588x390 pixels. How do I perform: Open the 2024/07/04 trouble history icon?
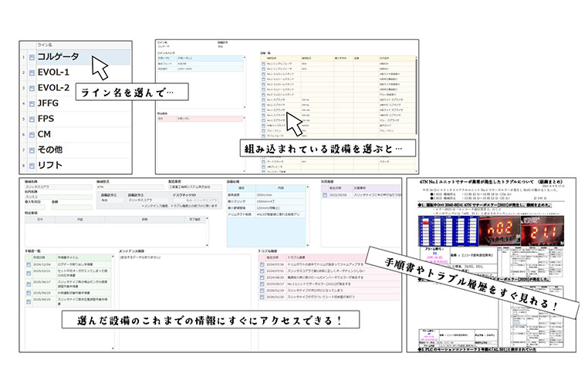(x=263, y=264)
